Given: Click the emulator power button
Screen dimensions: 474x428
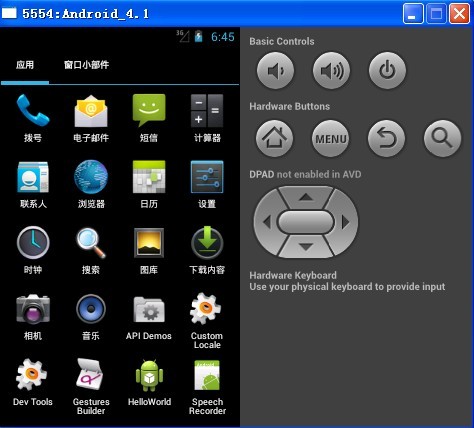Looking at the screenshot, I should pyautogui.click(x=387, y=70).
